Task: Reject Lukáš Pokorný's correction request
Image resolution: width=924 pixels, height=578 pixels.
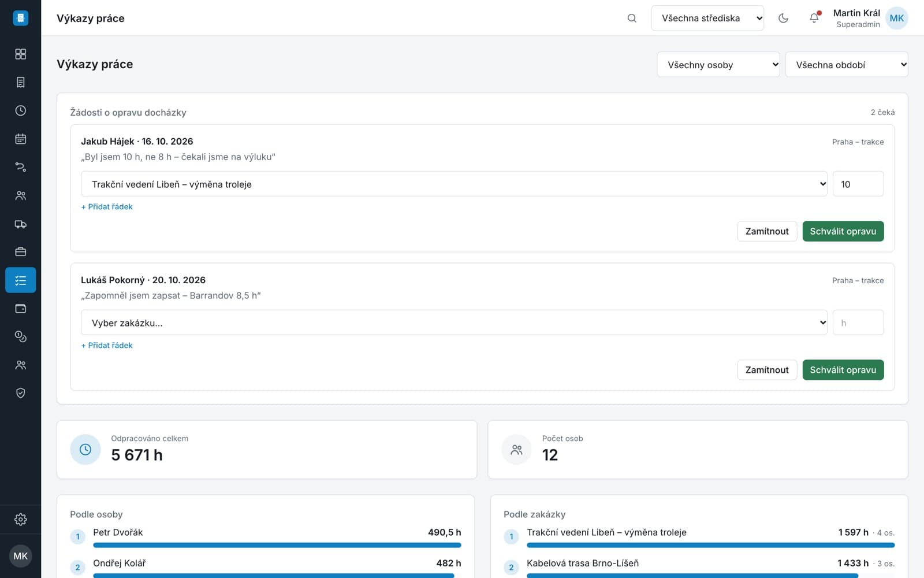Action: [767, 370]
